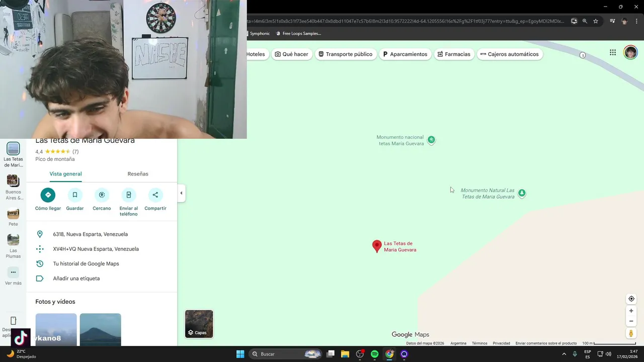Open the Google apps grid
Viewport: 644px width, 362px height.
613,52
